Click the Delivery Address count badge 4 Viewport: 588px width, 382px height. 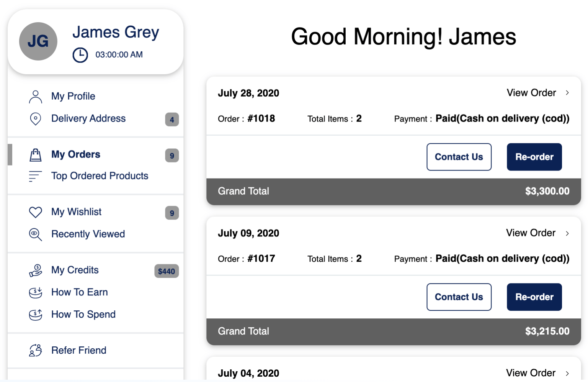(x=172, y=120)
